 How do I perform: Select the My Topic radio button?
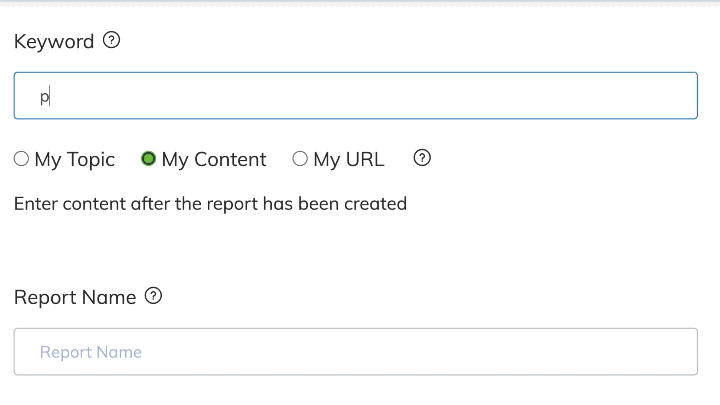tap(22, 159)
